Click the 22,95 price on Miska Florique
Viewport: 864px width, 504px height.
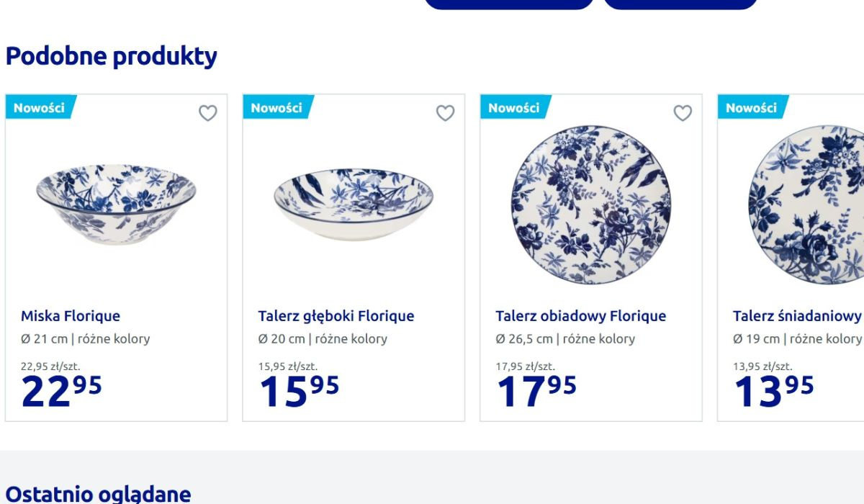click(x=62, y=390)
